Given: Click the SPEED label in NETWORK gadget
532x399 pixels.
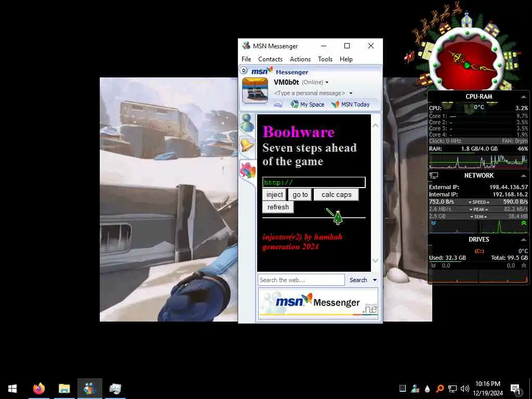Looking at the screenshot, I should click(x=478, y=202).
